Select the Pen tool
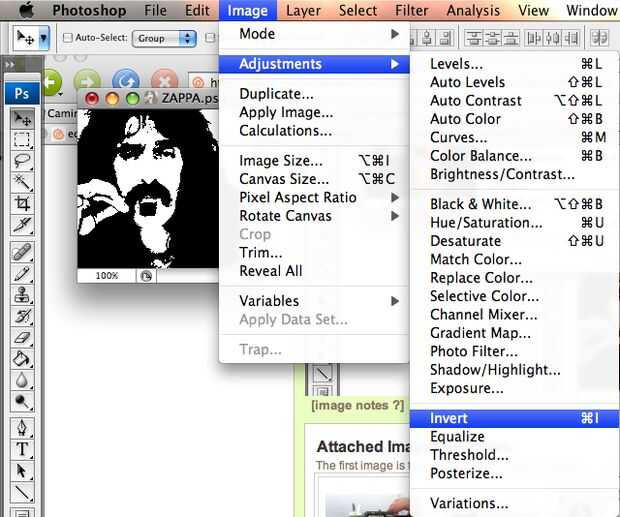This screenshot has width=620, height=517. [x=22, y=428]
